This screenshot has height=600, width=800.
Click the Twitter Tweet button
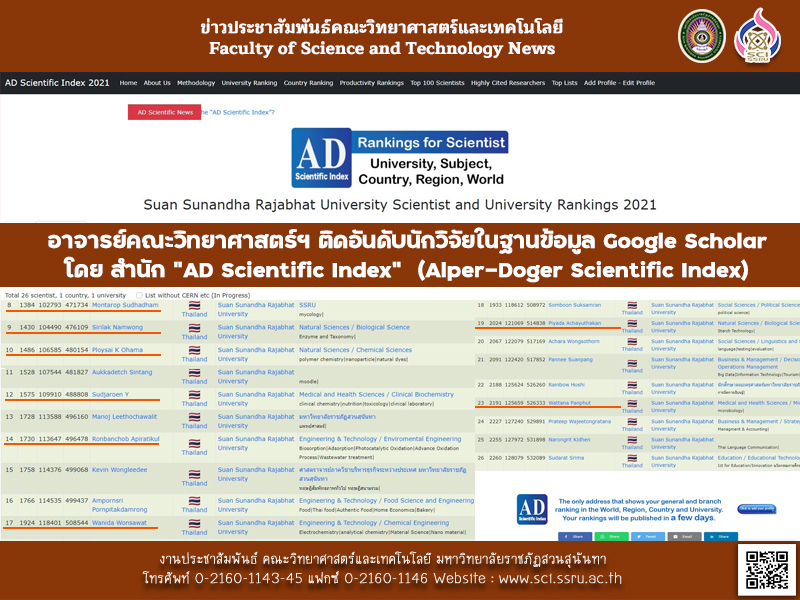[x=647, y=536]
